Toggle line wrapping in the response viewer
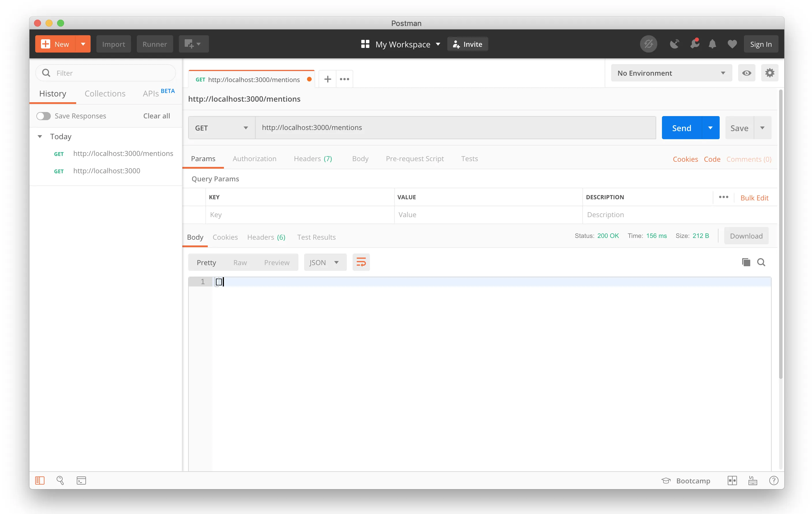Viewport: 812px width, 514px height. 361,262
